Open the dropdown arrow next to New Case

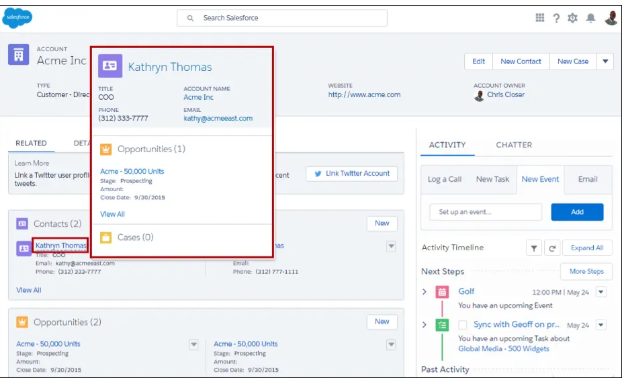[605, 62]
